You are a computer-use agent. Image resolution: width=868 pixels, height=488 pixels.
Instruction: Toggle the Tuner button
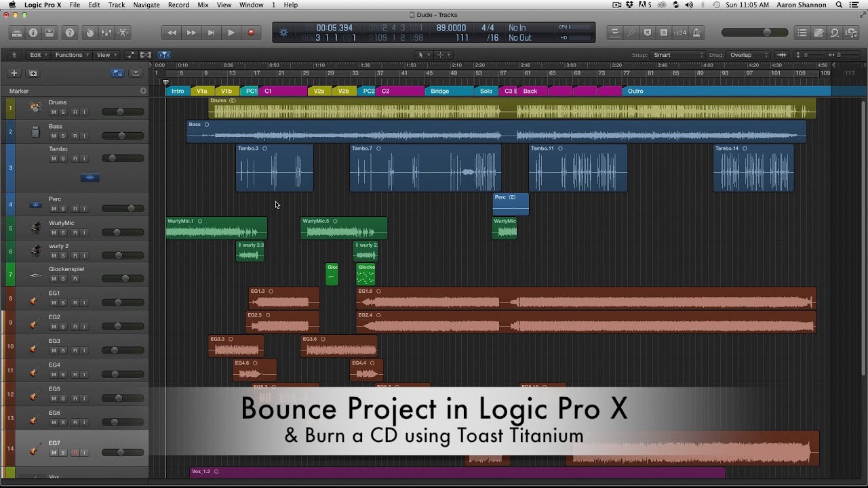click(x=631, y=33)
